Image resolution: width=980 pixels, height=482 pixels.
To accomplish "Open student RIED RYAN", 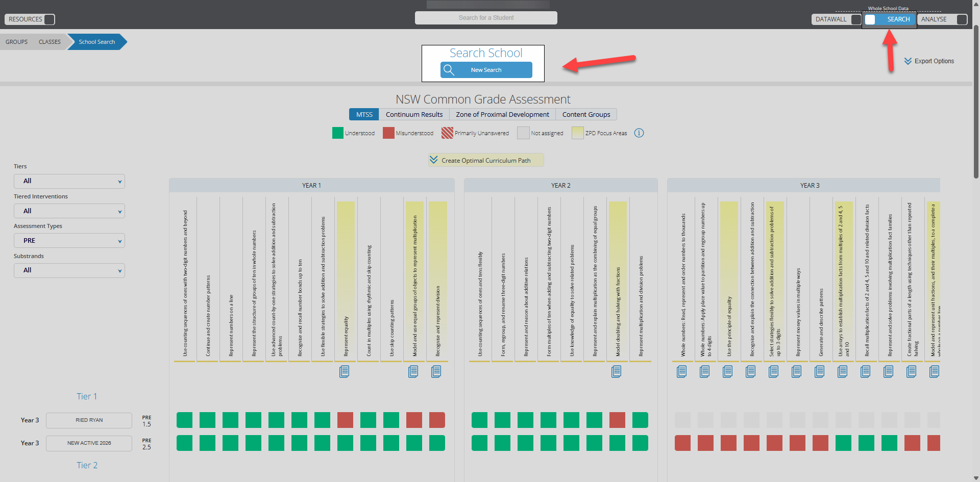I will pos(89,420).
